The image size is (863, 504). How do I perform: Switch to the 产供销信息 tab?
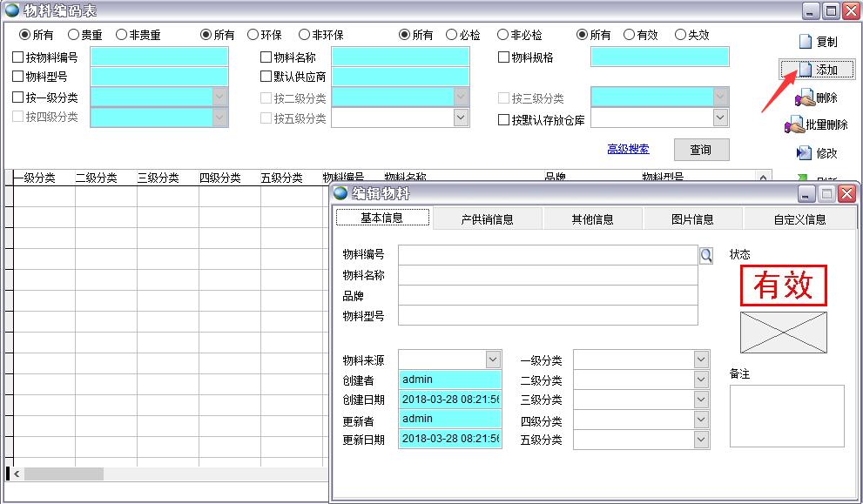click(x=487, y=219)
